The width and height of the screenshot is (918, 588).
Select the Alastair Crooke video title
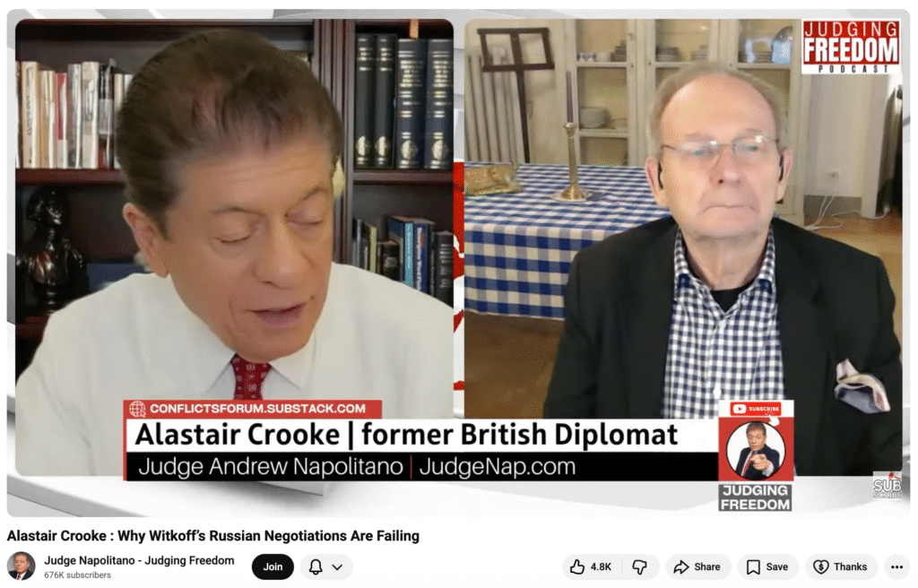[213, 536]
